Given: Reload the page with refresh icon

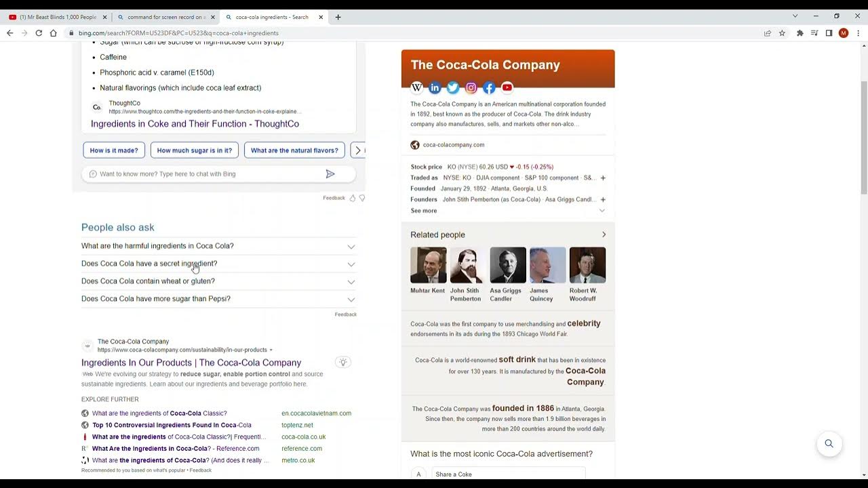Looking at the screenshot, I should pos(39,33).
